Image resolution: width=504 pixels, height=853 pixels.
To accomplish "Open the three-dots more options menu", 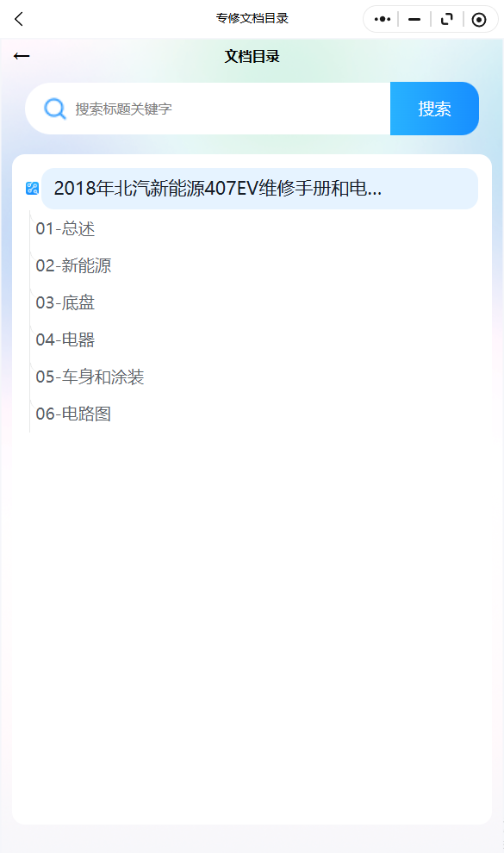I will tap(383, 19).
